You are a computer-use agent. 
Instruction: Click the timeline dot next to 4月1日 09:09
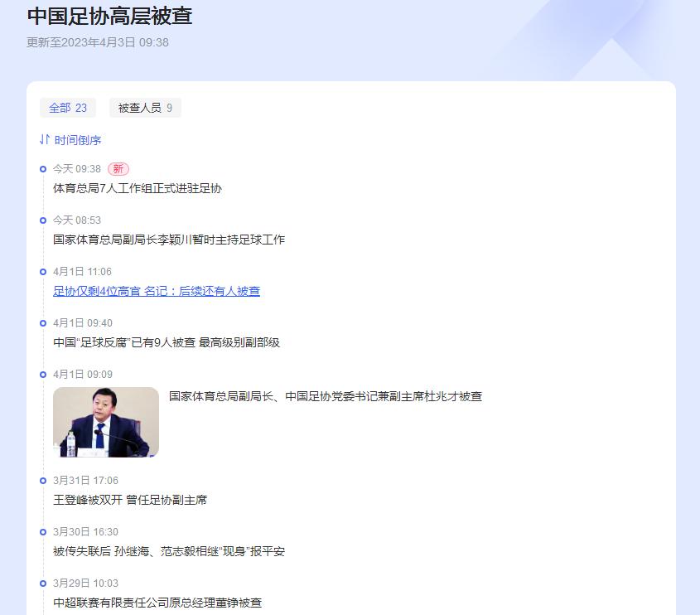(42, 375)
